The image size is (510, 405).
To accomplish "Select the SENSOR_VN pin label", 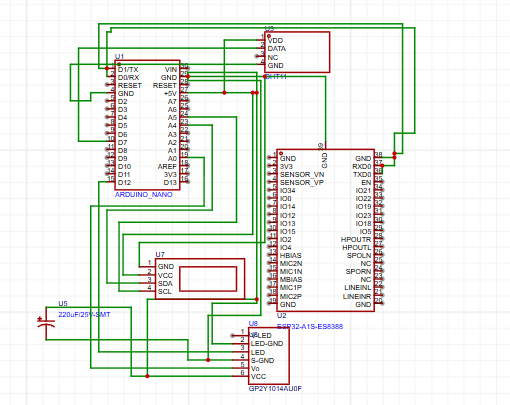I will click(302, 175).
